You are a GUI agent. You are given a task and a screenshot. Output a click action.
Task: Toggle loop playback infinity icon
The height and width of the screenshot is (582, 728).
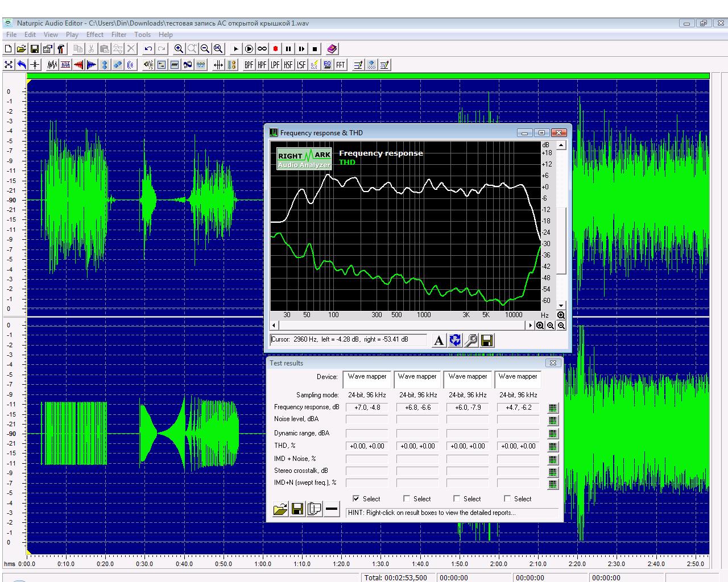(262, 49)
